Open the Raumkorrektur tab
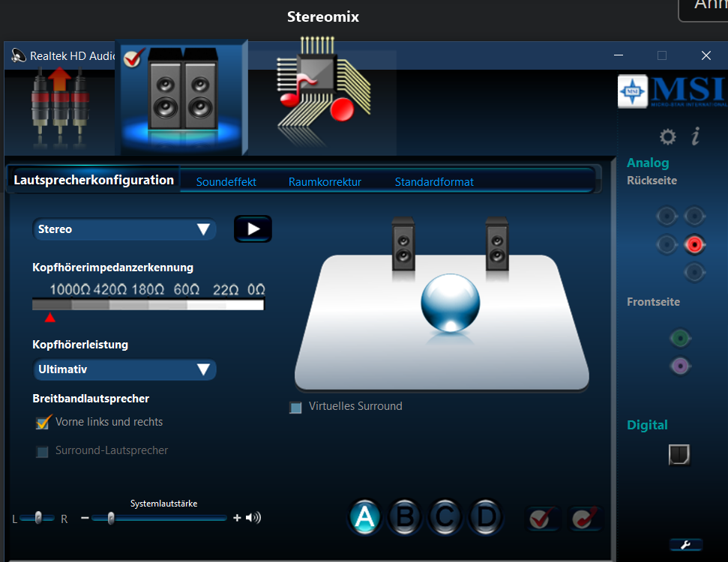 [x=324, y=181]
